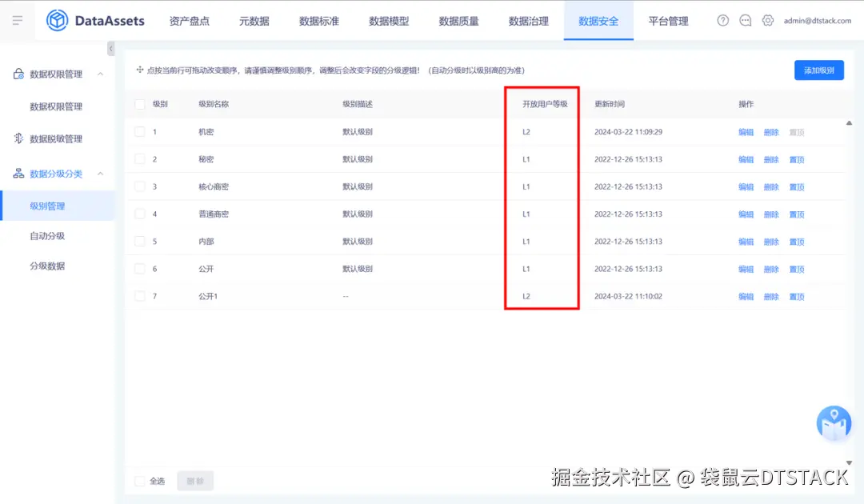The image size is (864, 504).
Task: Click 置顶 for the 秘密 row
Action: click(x=797, y=160)
